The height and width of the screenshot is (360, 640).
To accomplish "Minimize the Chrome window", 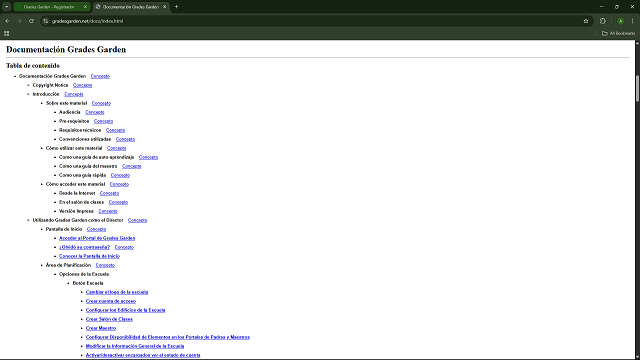I will click(x=601, y=7).
